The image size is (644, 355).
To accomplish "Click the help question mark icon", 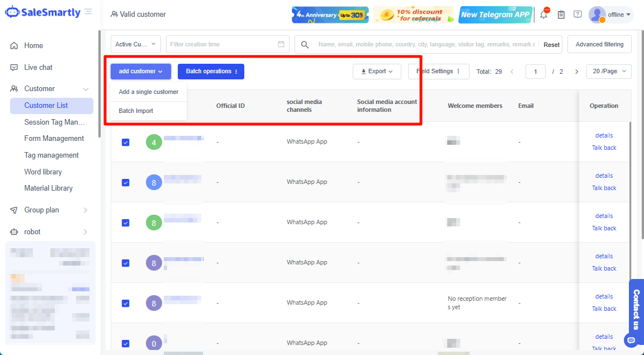I will [577, 15].
